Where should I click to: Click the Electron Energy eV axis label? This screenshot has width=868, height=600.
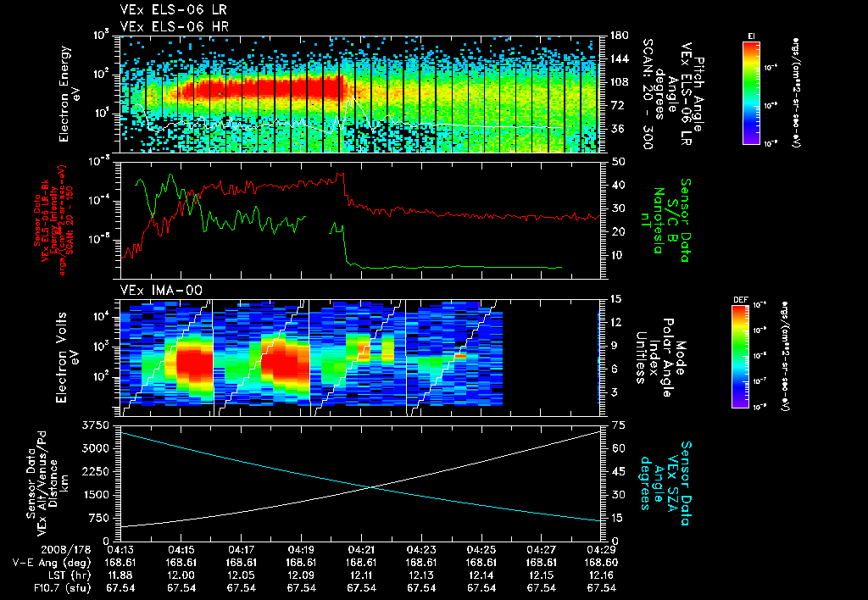click(x=69, y=94)
